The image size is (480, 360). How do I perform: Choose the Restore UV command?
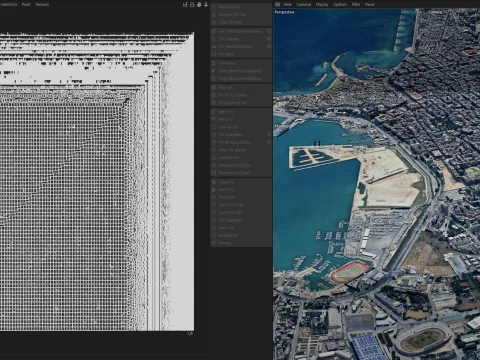[x=241, y=235]
